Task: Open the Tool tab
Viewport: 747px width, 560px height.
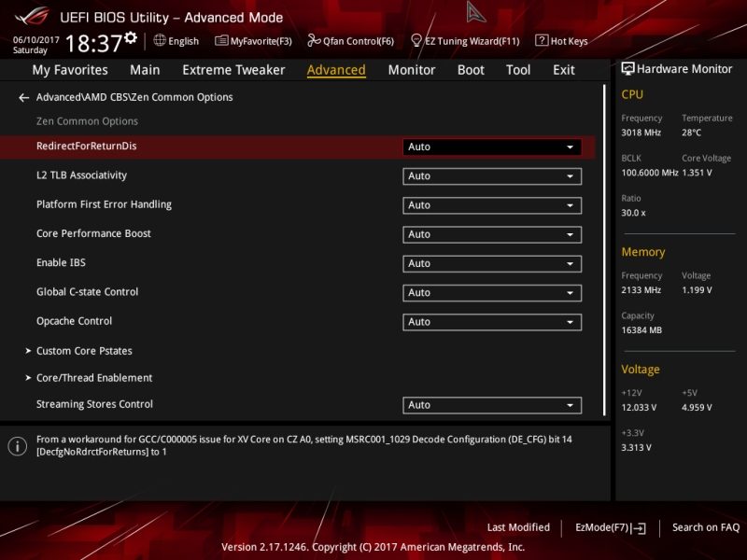Action: 518,70
